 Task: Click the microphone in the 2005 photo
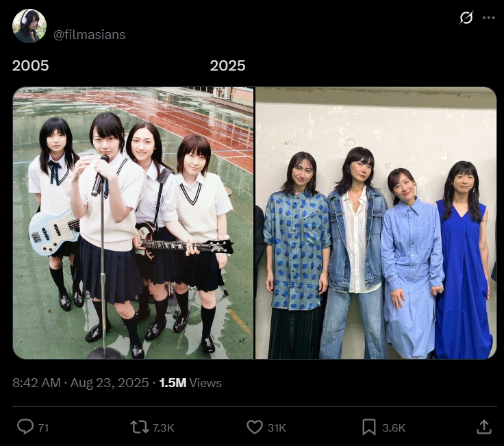click(100, 175)
